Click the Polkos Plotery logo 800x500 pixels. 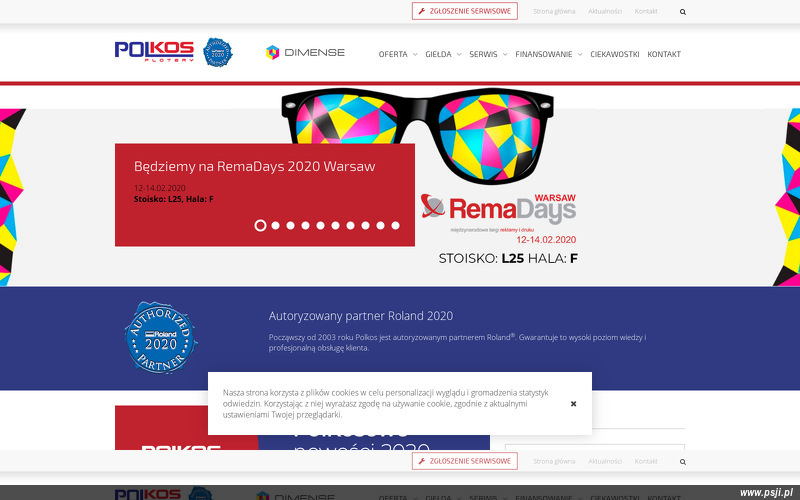(x=154, y=52)
